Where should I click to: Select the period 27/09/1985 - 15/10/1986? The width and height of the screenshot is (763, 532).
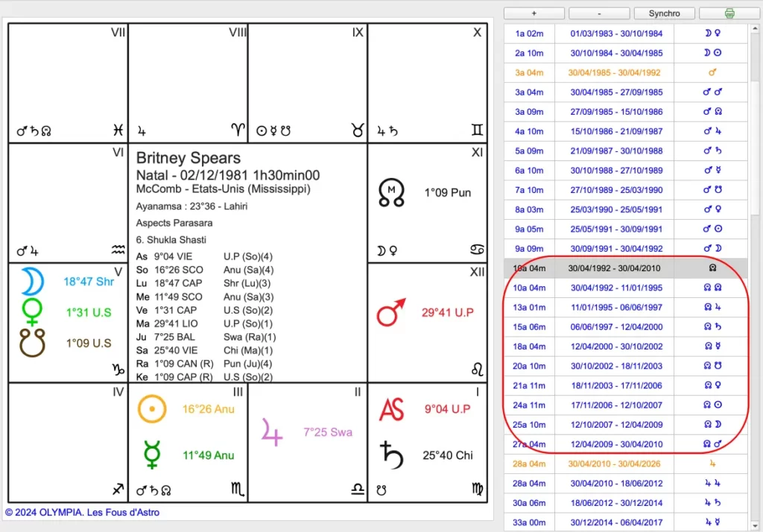[626, 112]
